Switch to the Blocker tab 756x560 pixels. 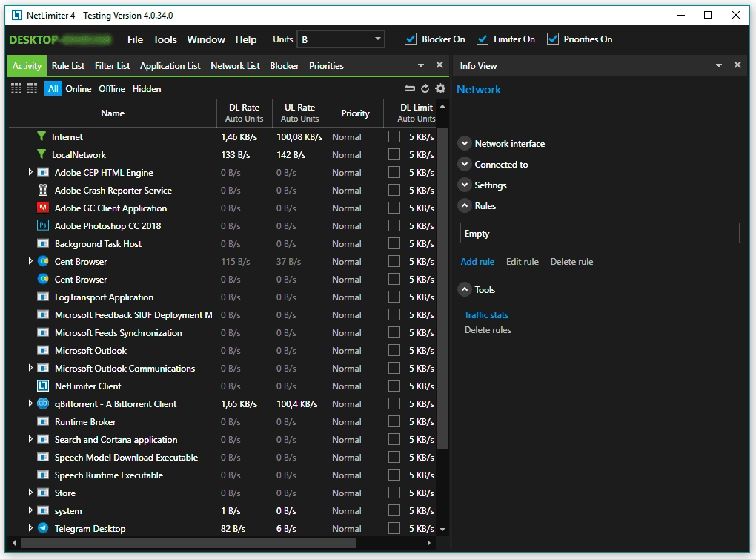click(x=285, y=65)
